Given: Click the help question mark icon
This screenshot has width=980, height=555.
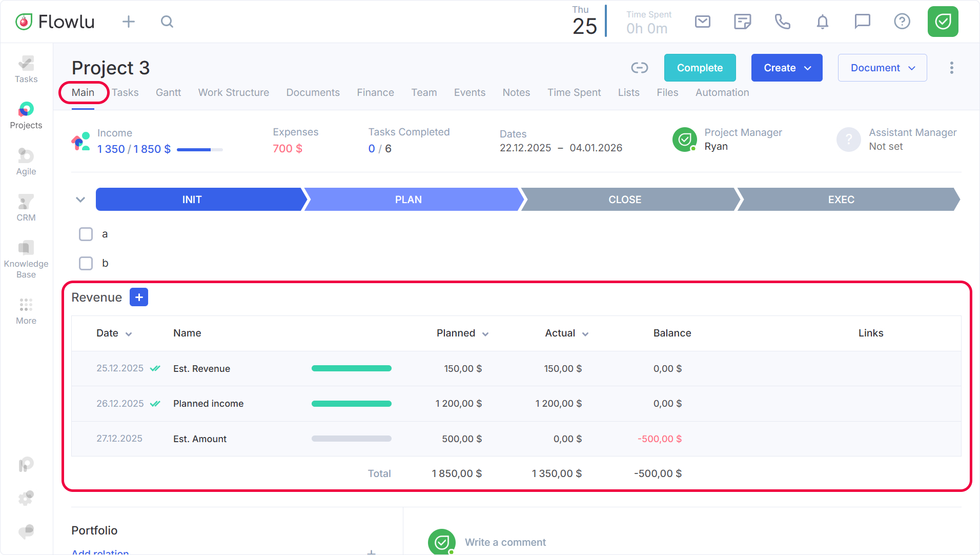Looking at the screenshot, I should coord(902,22).
